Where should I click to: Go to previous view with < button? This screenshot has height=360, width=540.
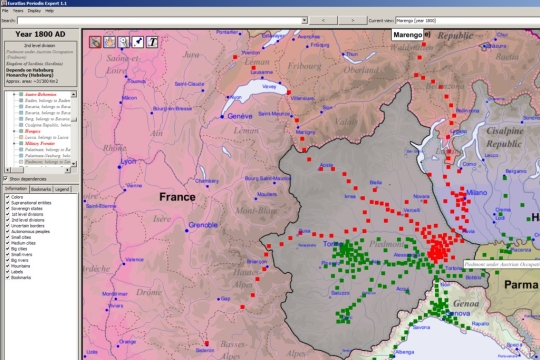[323, 21]
